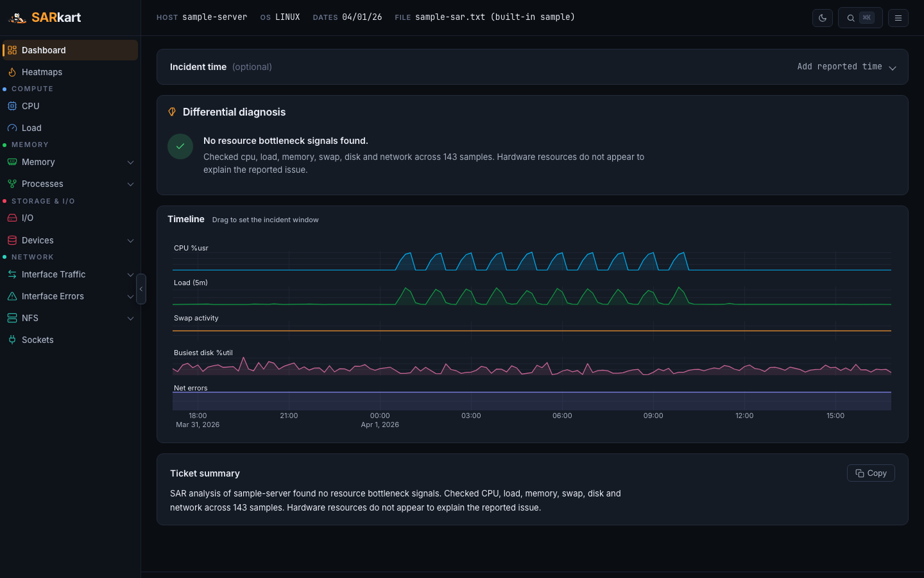Click the green checkmark status icon
The image size is (924, 578).
[180, 146]
